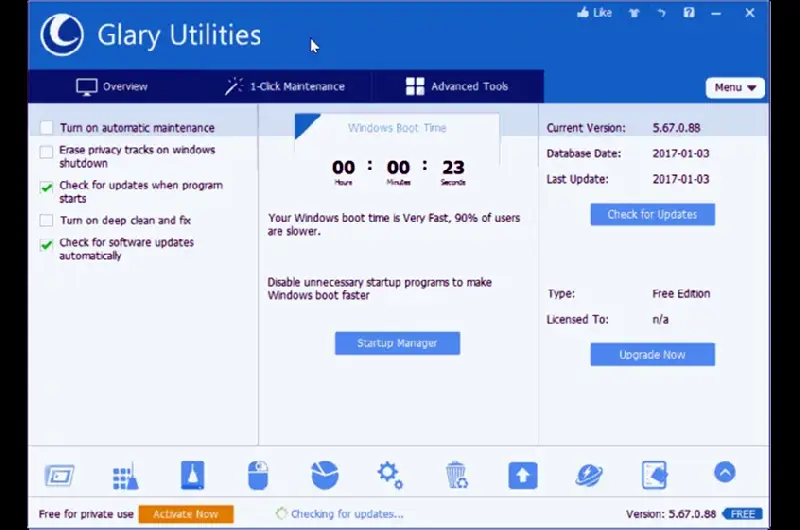
Task: Uncheck Check for updates when program starts
Action: (x=46, y=187)
